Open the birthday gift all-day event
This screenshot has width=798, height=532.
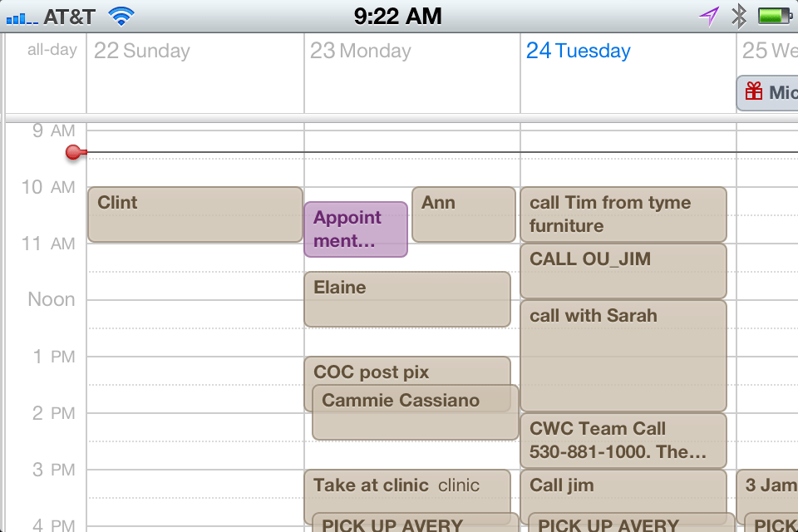[767, 92]
